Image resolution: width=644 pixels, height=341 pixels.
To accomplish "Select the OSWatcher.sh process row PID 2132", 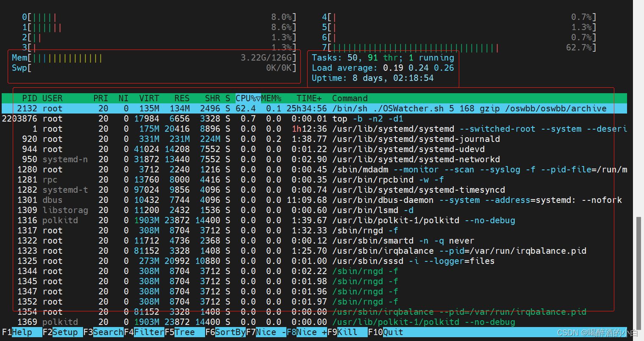I will 314,108.
